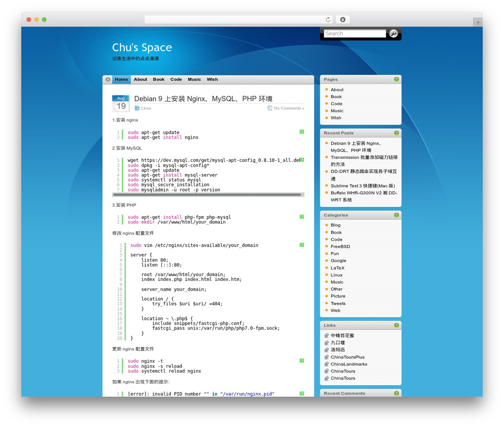Click the help icon on nginx config code

[x=302, y=245]
